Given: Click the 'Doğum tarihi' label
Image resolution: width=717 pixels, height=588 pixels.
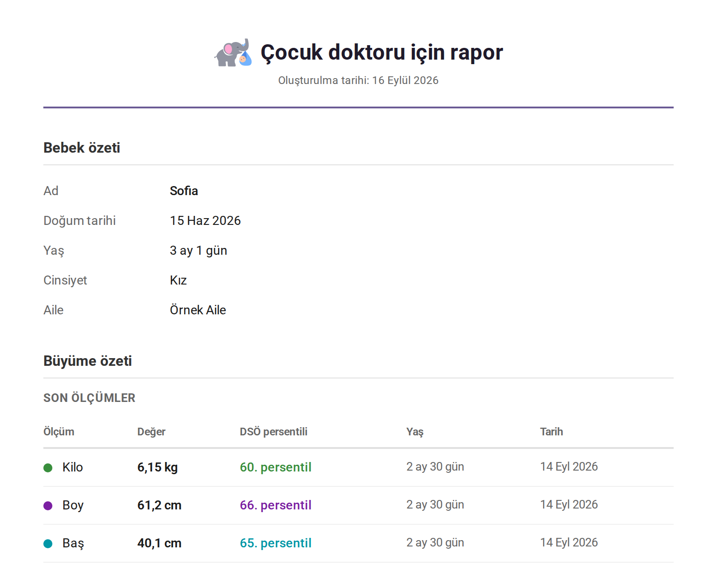Looking at the screenshot, I should click(79, 220).
